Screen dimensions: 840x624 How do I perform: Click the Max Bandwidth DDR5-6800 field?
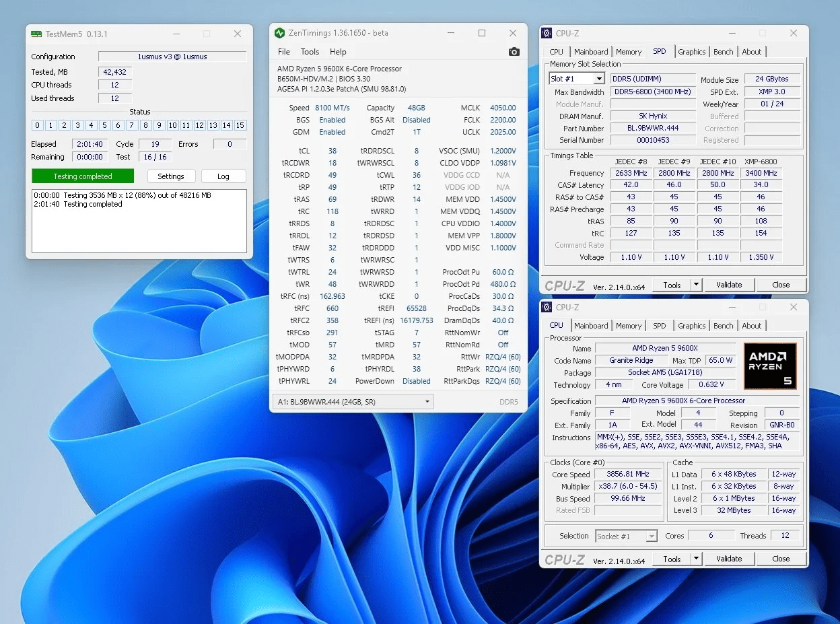(x=653, y=92)
